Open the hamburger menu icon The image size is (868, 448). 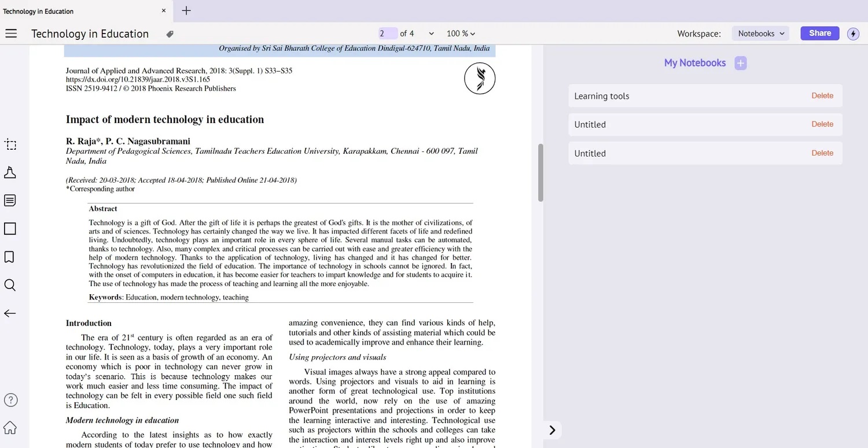pyautogui.click(x=10, y=34)
